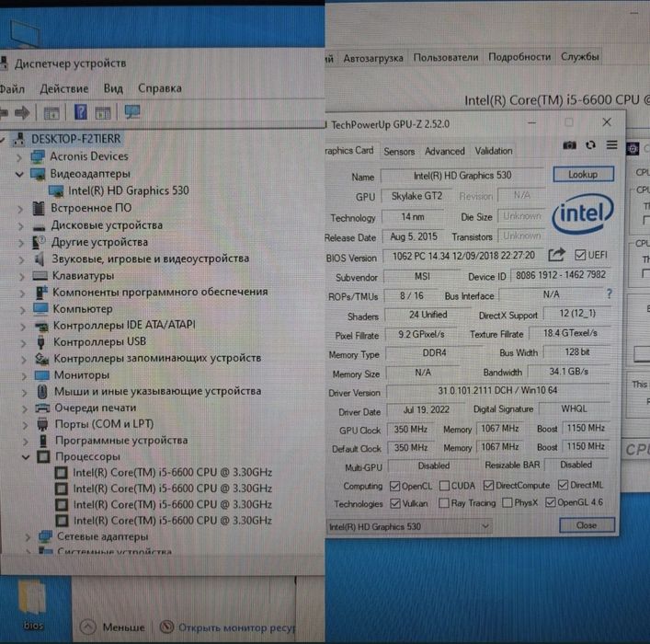This screenshot has width=650, height=644.
Task: Expand Программные устройства node
Action: tap(26, 442)
